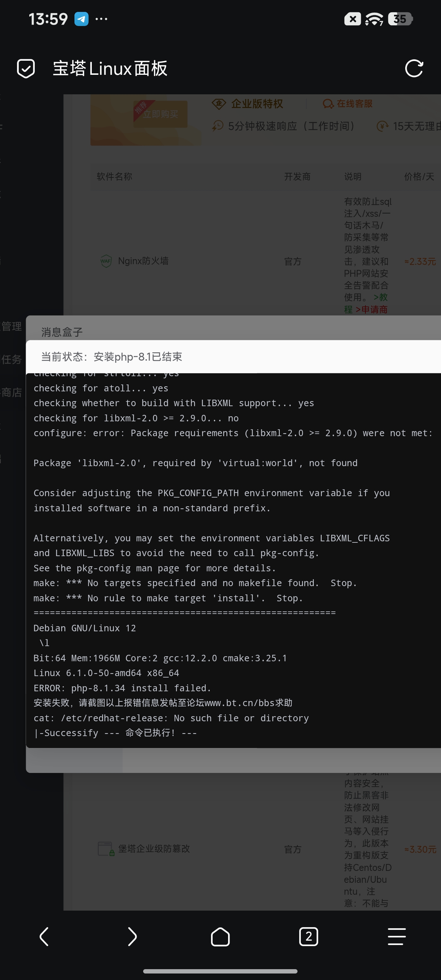The height and width of the screenshot is (980, 441).
Task: Click the 'cat: /etc/redhat-release' error line
Action: coord(171,718)
